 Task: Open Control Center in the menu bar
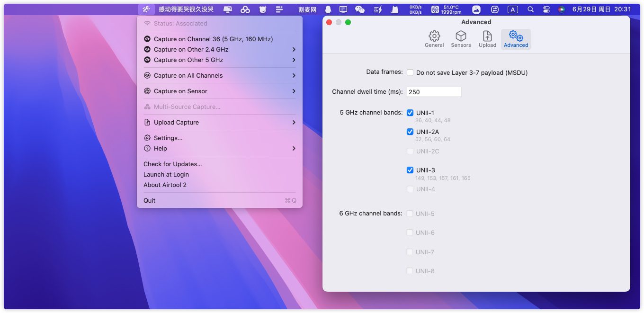(x=546, y=9)
